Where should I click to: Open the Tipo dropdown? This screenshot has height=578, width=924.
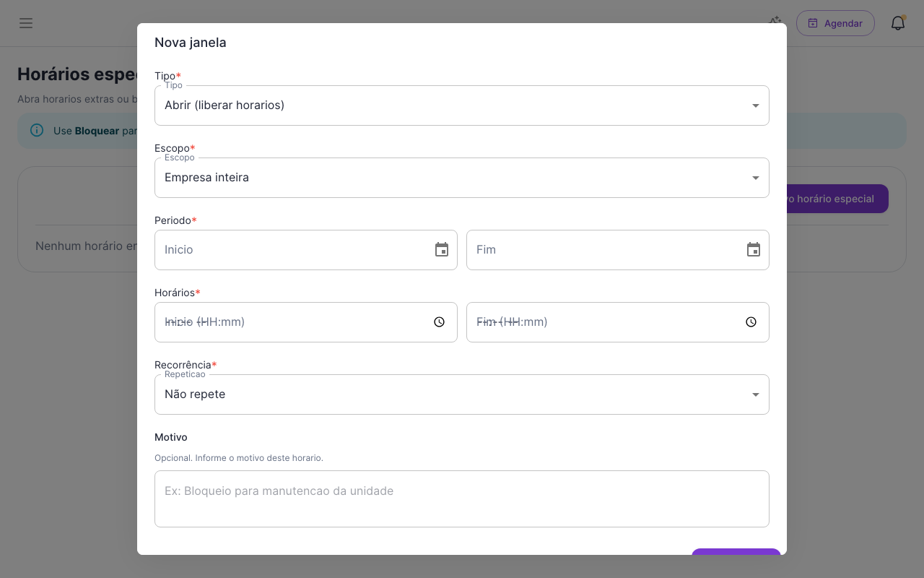[x=462, y=105]
